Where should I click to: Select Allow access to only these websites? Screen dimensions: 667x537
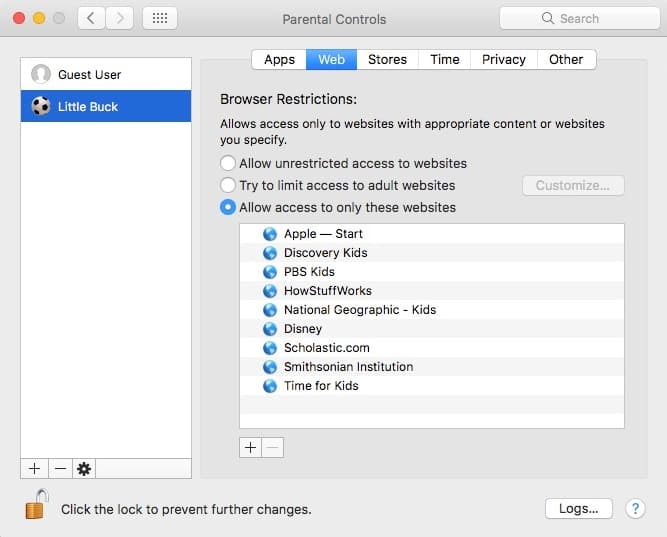[x=228, y=207]
